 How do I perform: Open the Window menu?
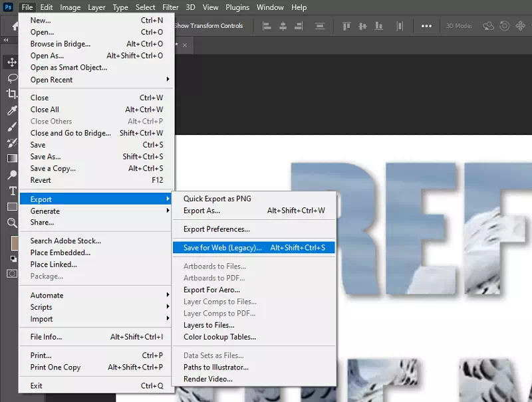tap(270, 7)
